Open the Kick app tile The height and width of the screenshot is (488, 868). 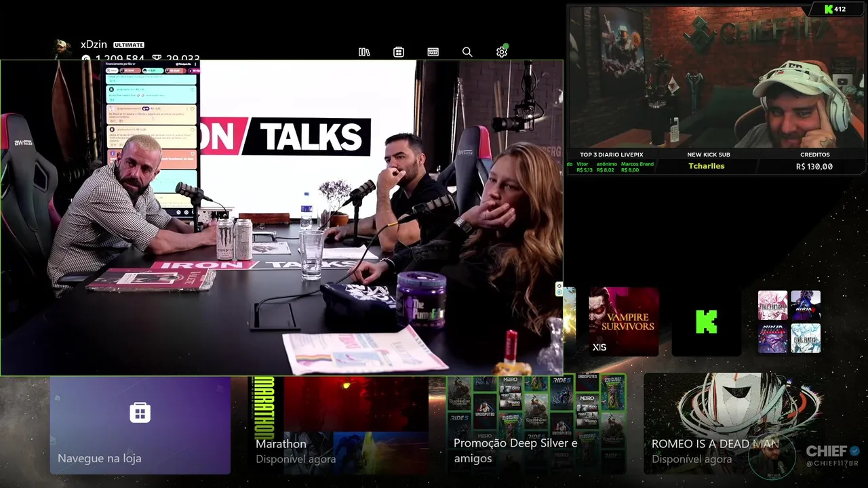707,321
